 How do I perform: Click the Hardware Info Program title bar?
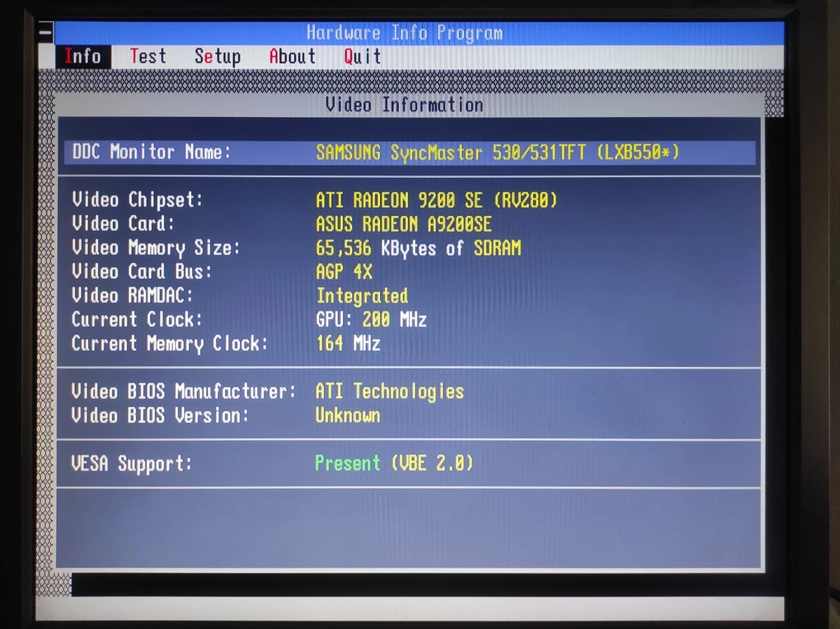(419, 33)
